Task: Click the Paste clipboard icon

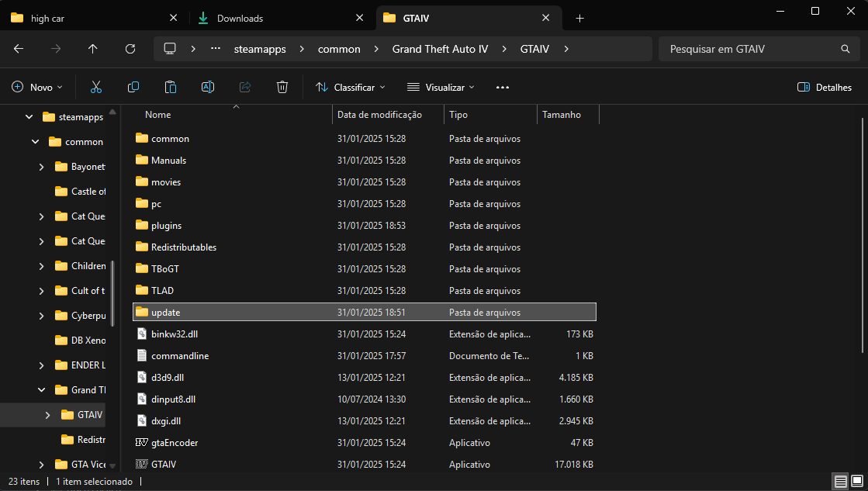Action: (x=171, y=88)
